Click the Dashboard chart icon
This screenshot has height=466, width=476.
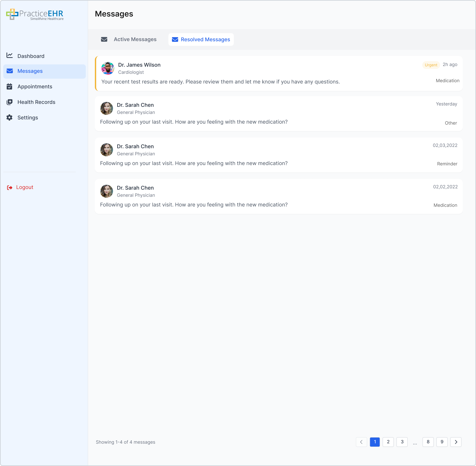10,55
